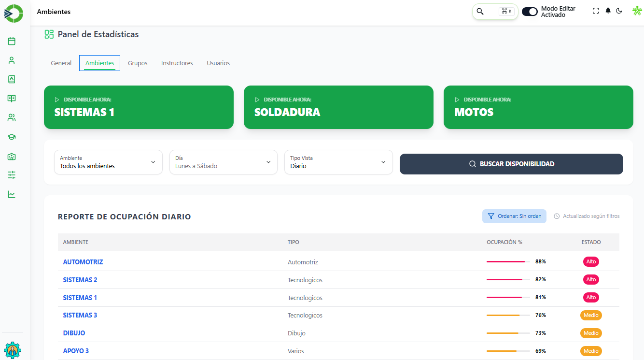Enter fullscreen using the header icon
Image resolution: width=644 pixels, height=360 pixels.
[x=596, y=11]
